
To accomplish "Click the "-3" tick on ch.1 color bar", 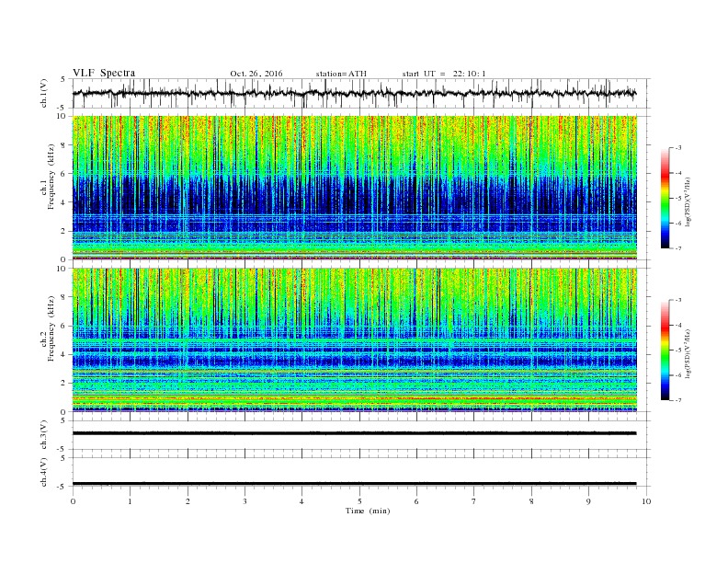I will click(x=678, y=148).
